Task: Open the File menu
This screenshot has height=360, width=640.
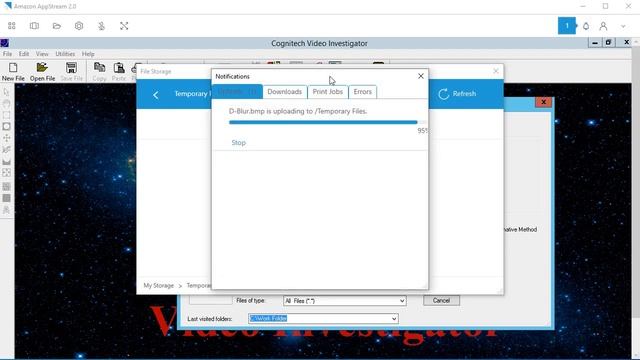Action: click(7, 54)
